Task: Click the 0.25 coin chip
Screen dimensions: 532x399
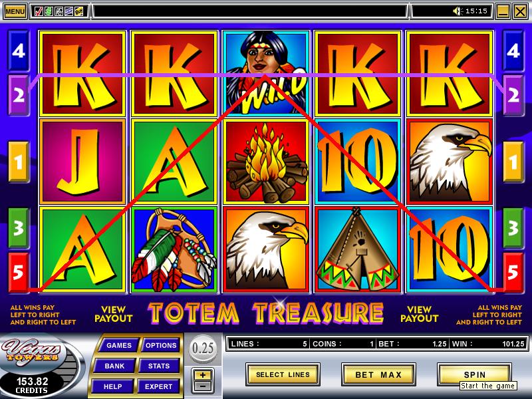Action: [x=203, y=348]
